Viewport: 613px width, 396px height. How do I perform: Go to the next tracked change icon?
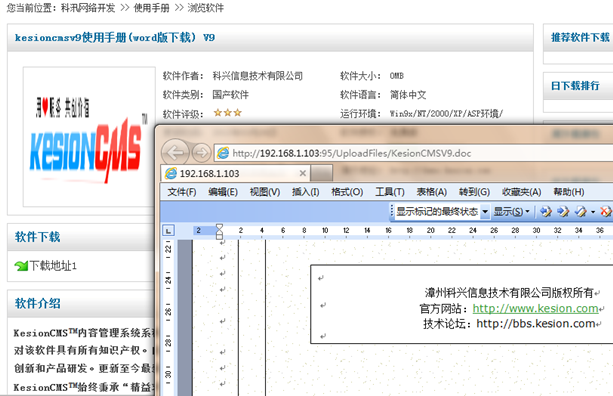coord(563,211)
